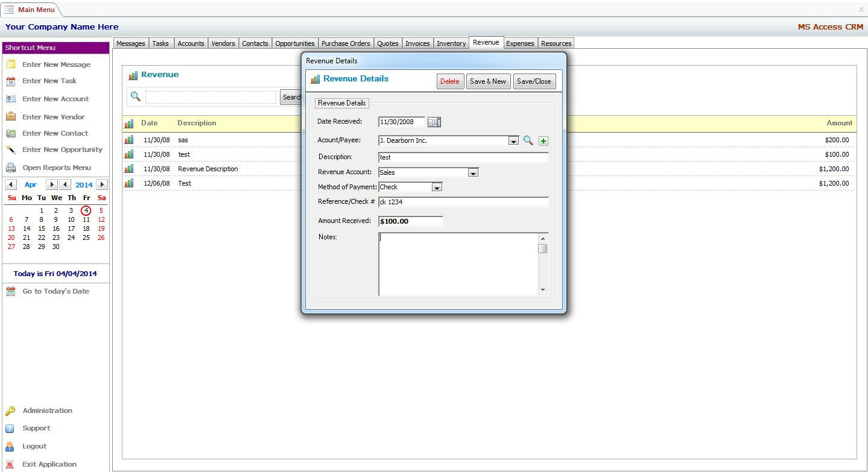Viewport: 868px width, 472px height.
Task: Select day 15 in the April calendar
Action: (42, 228)
